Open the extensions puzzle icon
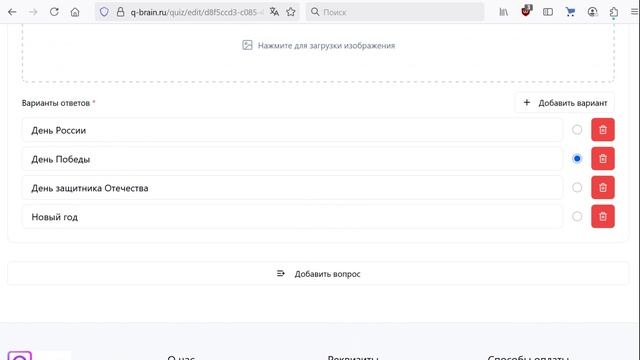Viewport: 640px width, 360px height. pos(614,12)
